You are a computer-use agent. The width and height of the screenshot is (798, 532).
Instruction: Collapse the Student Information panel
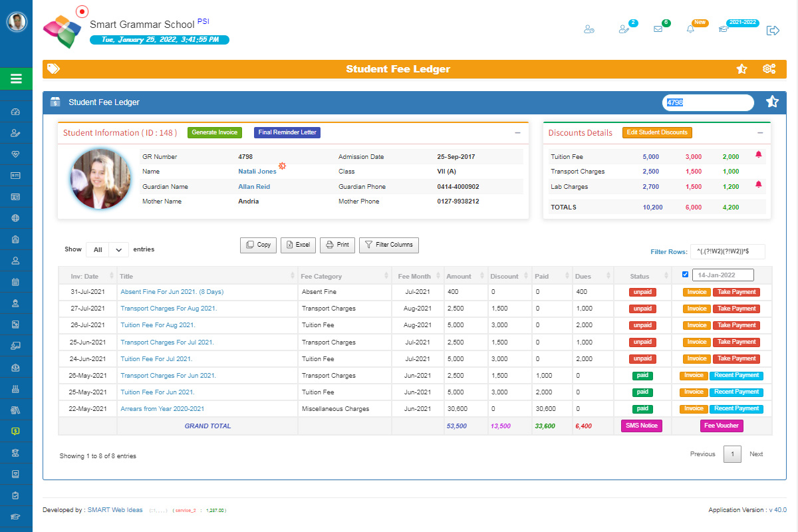pyautogui.click(x=517, y=133)
